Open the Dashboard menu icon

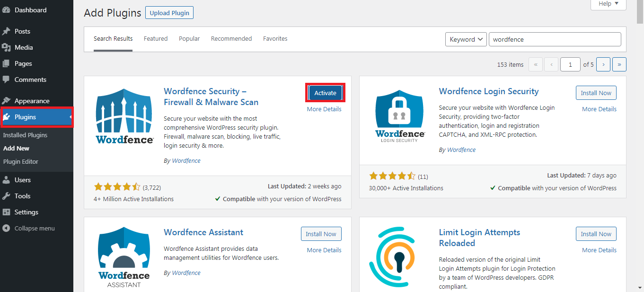pyautogui.click(x=6, y=10)
